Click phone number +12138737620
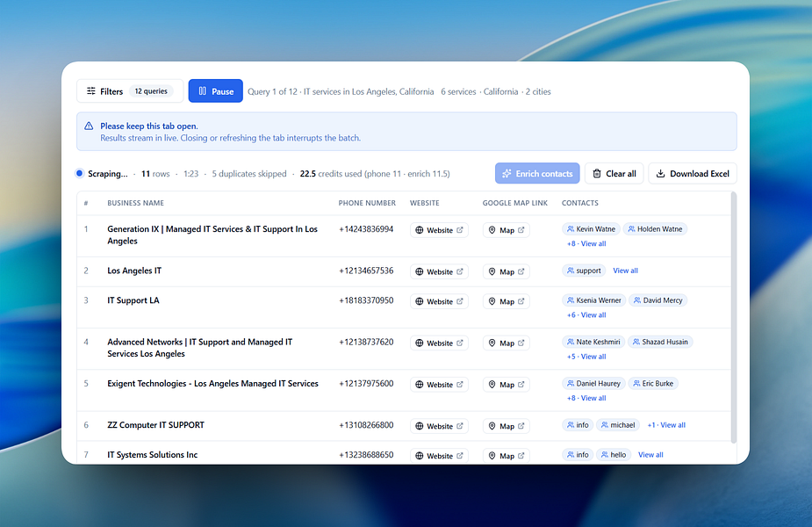This screenshot has height=527, width=812. pyautogui.click(x=366, y=342)
